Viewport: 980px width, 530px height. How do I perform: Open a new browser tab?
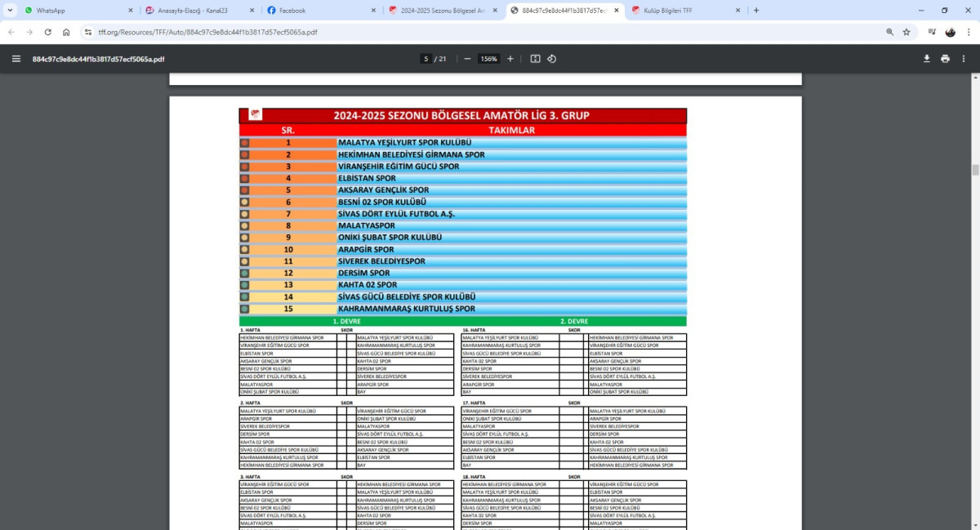tap(756, 11)
